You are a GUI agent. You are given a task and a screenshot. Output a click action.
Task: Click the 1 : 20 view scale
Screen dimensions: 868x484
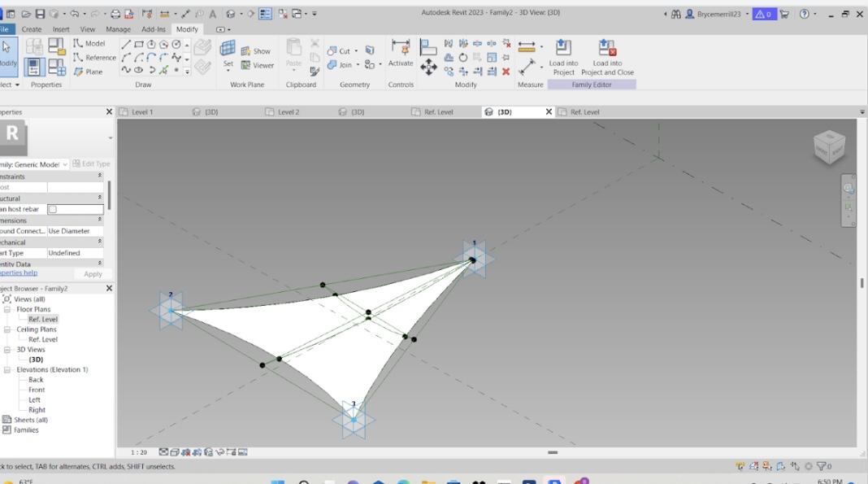click(138, 452)
